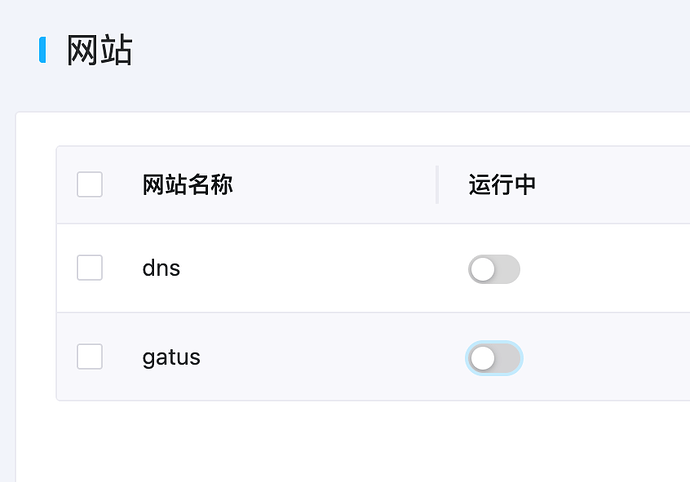Enable the running switch for gatus

click(494, 358)
